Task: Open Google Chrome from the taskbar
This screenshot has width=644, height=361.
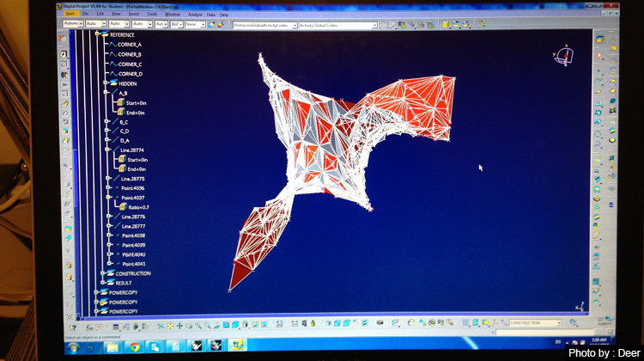Action: 134,347
